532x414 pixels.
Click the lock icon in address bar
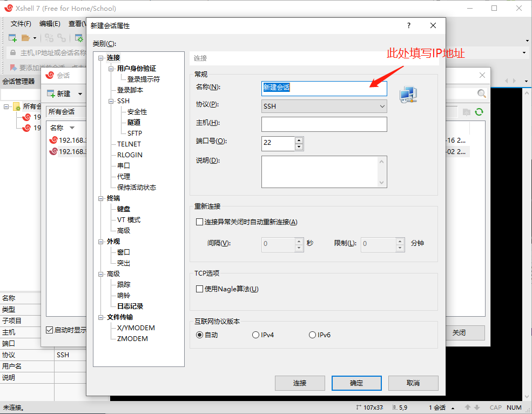point(13,52)
